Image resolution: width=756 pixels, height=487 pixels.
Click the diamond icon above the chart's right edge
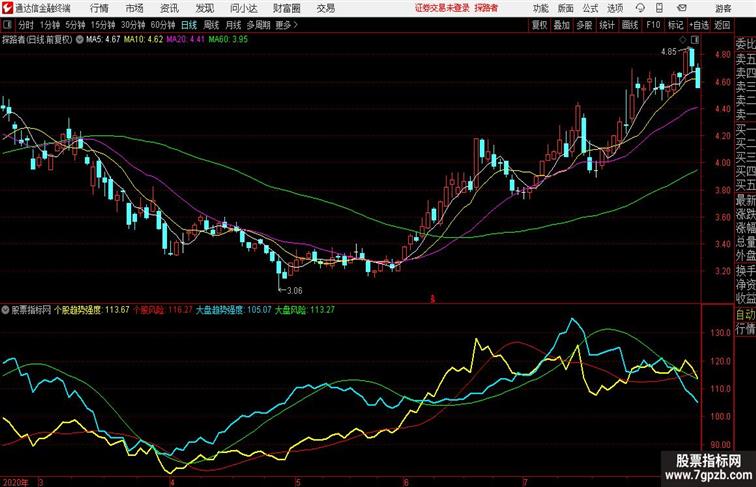[682, 40]
